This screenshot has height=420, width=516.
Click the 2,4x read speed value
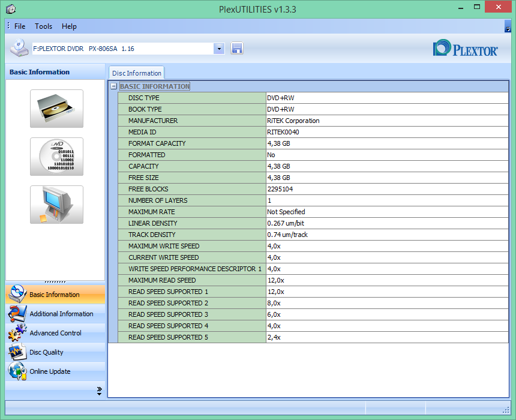click(x=274, y=337)
